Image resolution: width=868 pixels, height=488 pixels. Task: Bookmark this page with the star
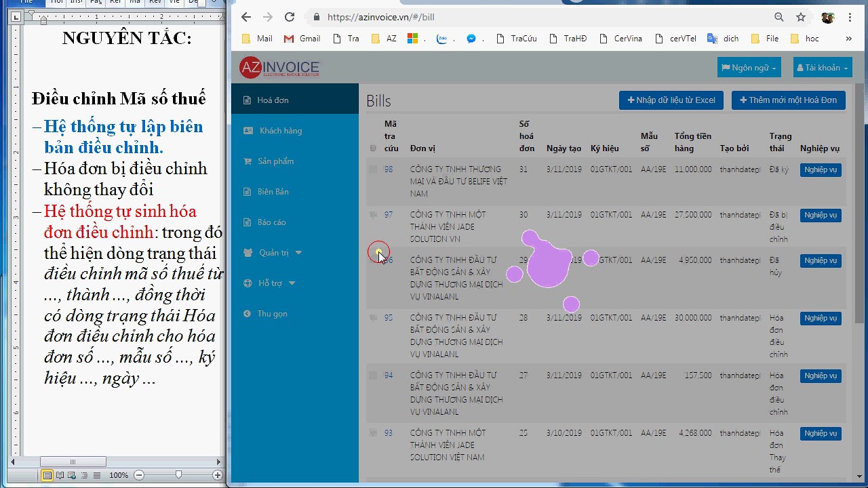(x=801, y=17)
